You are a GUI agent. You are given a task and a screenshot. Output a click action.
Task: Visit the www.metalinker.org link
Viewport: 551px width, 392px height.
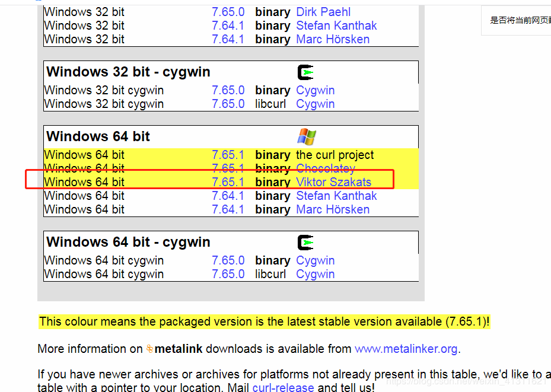(x=406, y=349)
